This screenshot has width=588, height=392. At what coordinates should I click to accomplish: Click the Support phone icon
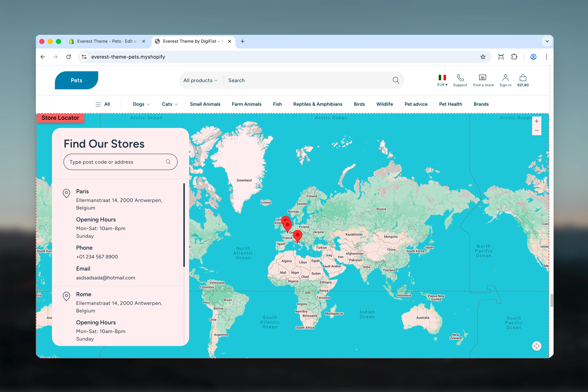point(460,81)
